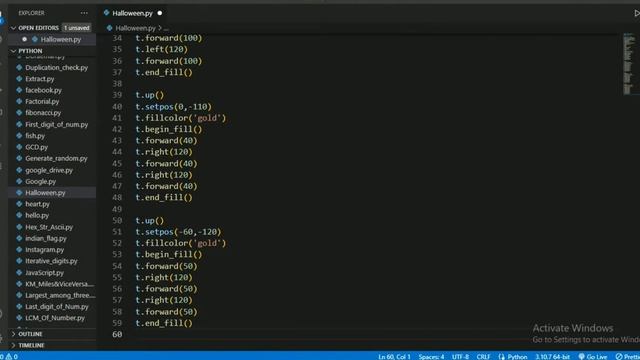Change file encoding UTF-8
This screenshot has height=360, width=640.
[x=460, y=356]
